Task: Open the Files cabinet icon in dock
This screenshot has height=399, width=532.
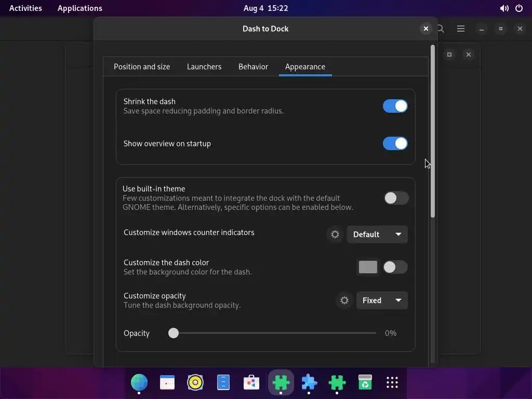Action: (223, 382)
